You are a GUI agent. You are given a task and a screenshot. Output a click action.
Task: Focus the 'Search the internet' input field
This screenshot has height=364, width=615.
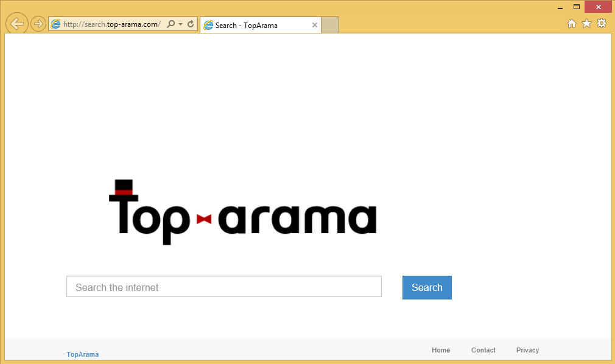[x=224, y=287]
